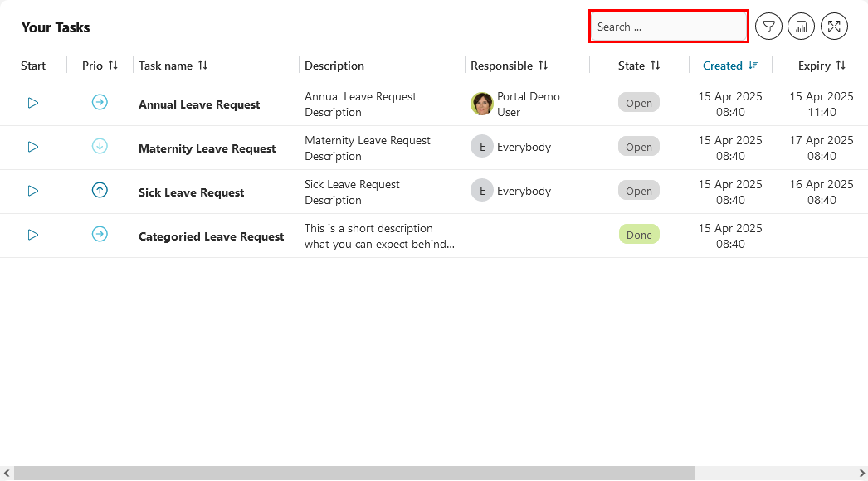Start the Sick Leave Request task
Viewport: 868px width, 481px height.
[32, 191]
